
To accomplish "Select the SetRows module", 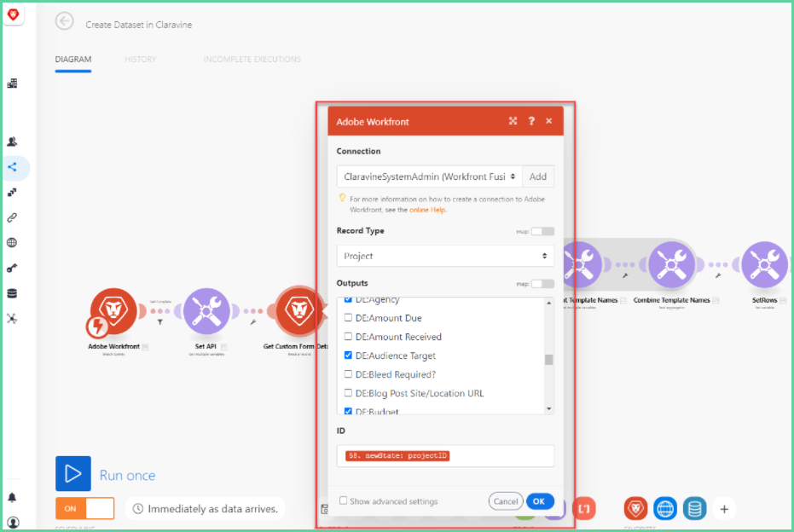I will (765, 265).
